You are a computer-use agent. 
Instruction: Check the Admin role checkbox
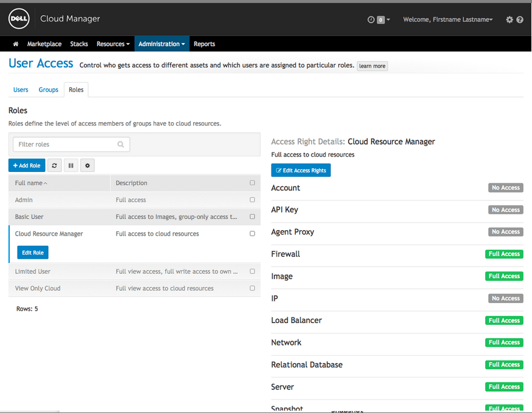[x=252, y=200]
